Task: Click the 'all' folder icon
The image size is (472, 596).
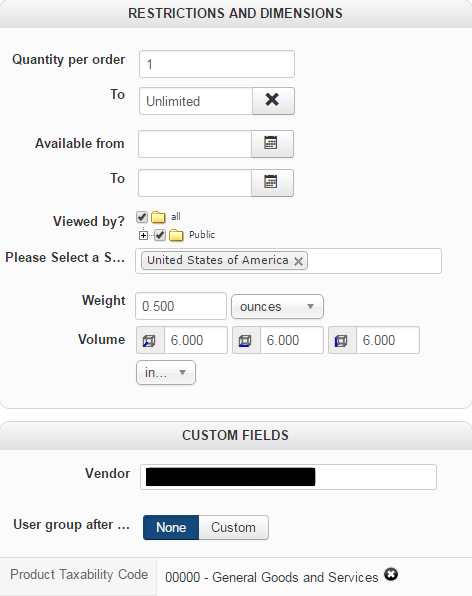Action: [158, 217]
